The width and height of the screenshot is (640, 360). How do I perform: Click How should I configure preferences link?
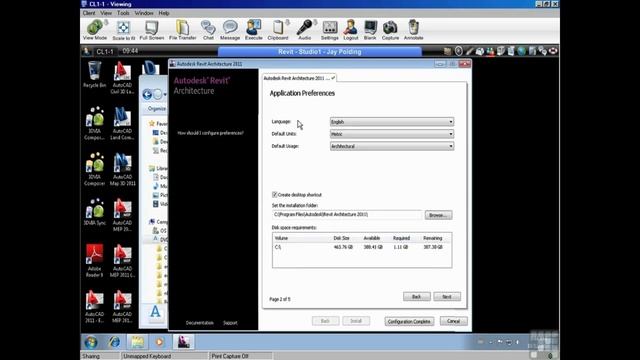point(211,133)
